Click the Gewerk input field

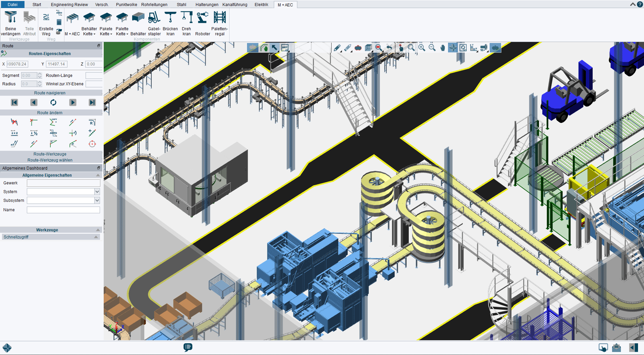click(x=63, y=183)
